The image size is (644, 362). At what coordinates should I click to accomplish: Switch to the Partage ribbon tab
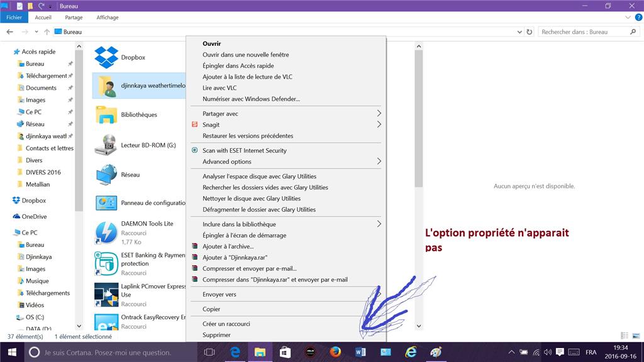point(74,17)
